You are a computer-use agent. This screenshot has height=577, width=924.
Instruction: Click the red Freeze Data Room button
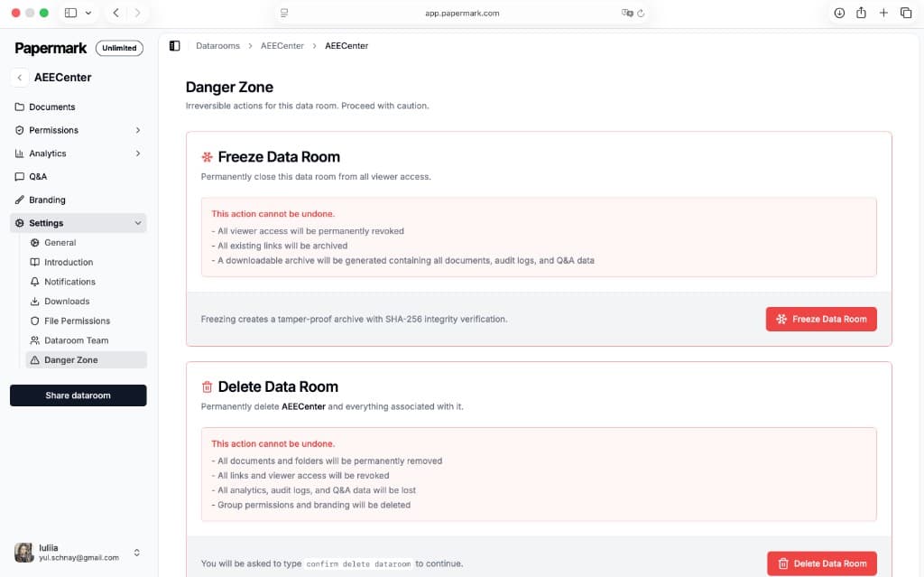821,319
